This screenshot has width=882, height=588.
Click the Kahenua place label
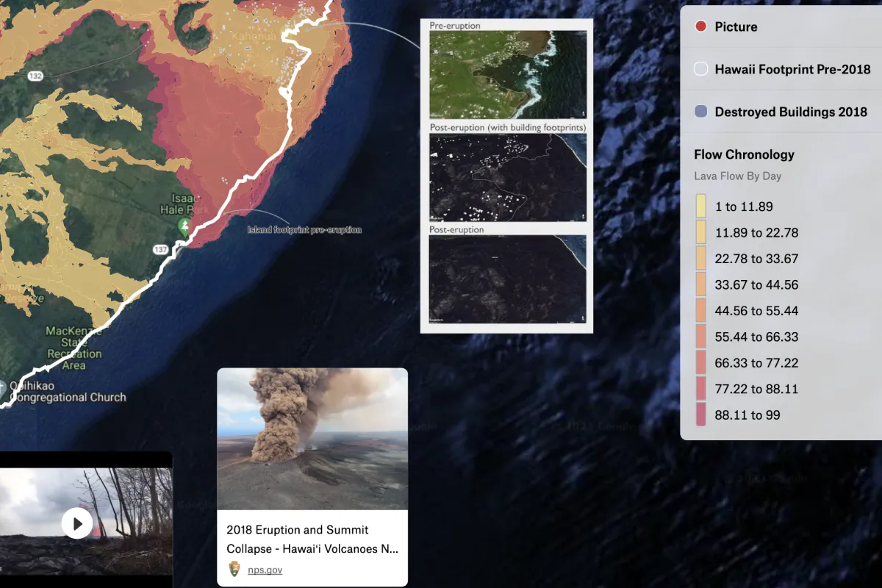coord(254,36)
